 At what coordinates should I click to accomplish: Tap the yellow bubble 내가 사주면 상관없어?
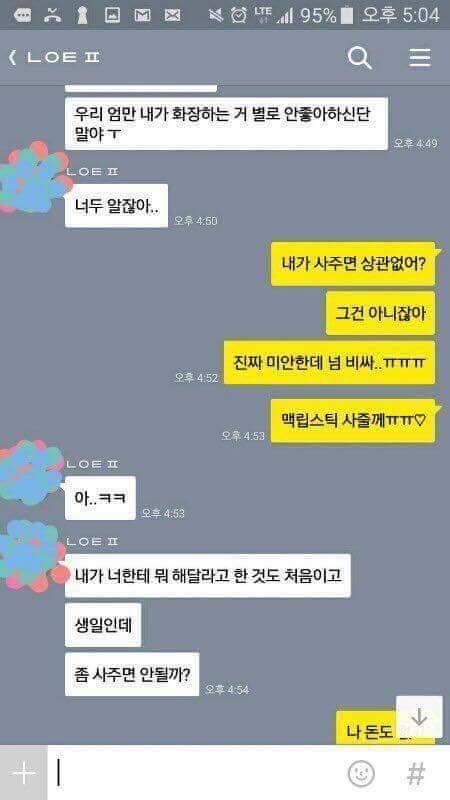[353, 264]
